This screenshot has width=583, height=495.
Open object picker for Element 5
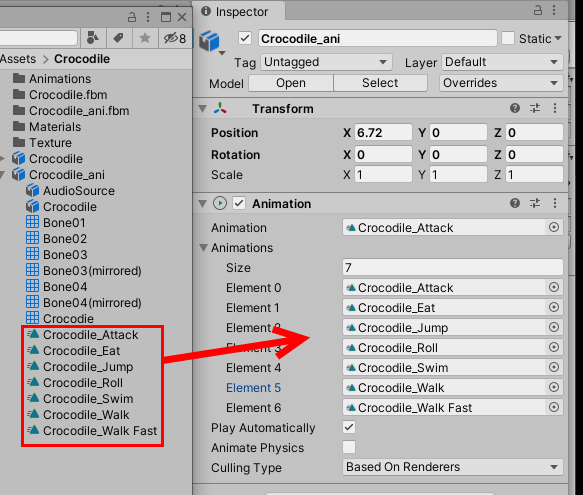tap(554, 388)
